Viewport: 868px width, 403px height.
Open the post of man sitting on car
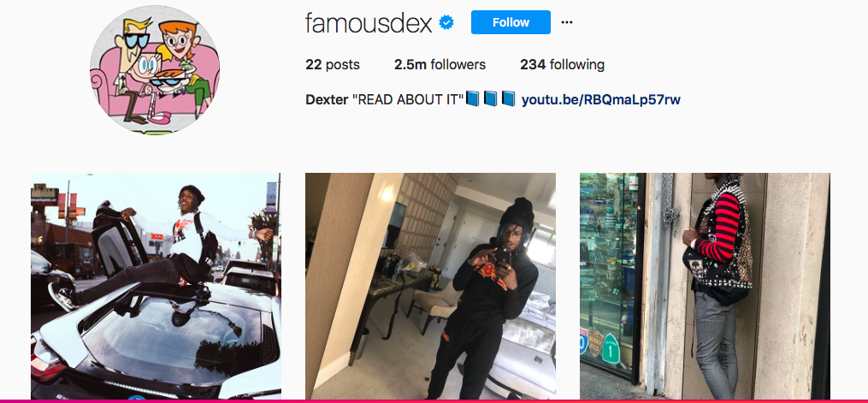[x=156, y=286]
